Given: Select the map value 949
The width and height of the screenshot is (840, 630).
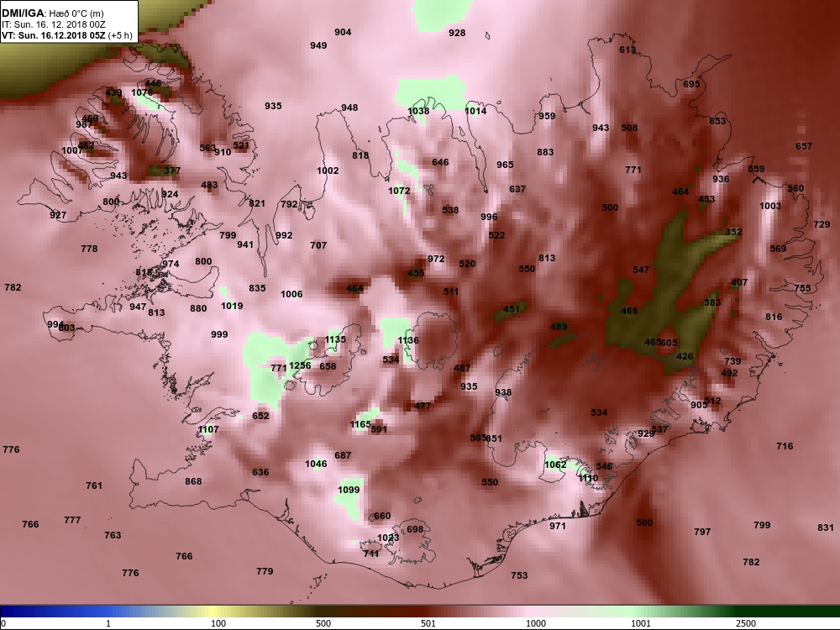Looking at the screenshot, I should click(x=318, y=45).
